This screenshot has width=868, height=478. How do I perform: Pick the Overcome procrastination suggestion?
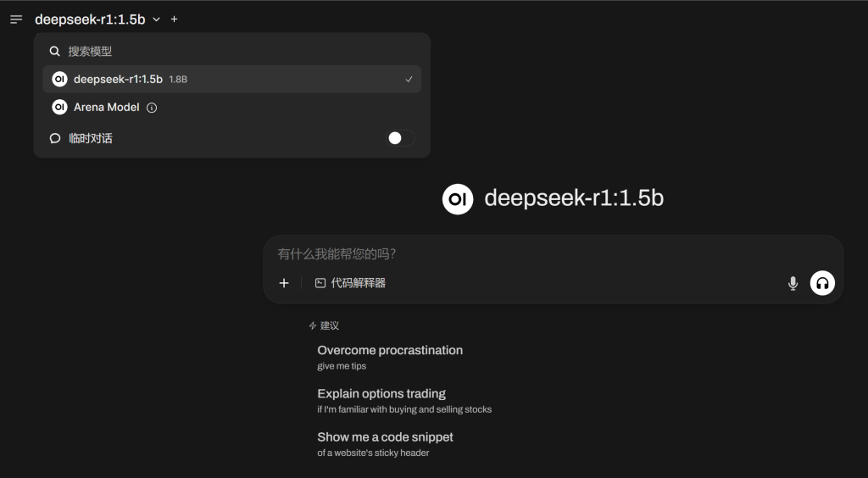390,357
